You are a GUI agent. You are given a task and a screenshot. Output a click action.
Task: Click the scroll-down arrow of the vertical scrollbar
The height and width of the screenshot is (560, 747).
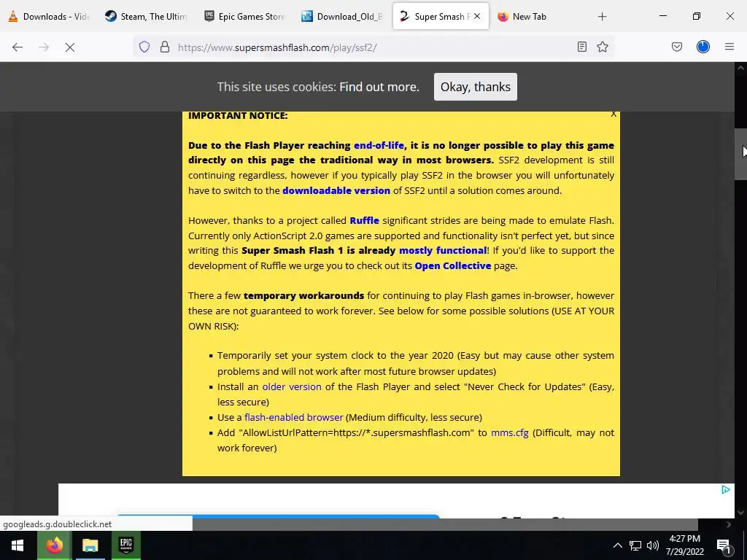(x=740, y=513)
